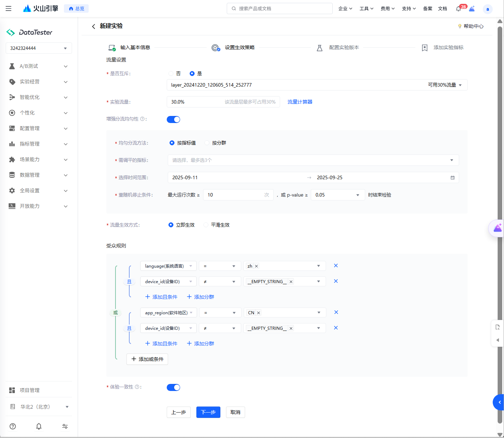Click the 总览 overview button
The width and height of the screenshot is (504, 438).
coord(76,8)
